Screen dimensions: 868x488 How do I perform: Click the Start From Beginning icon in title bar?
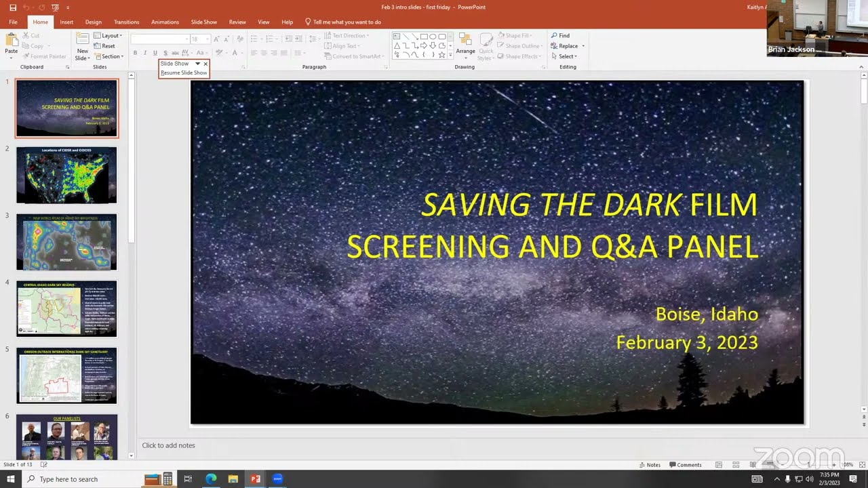pos(55,7)
